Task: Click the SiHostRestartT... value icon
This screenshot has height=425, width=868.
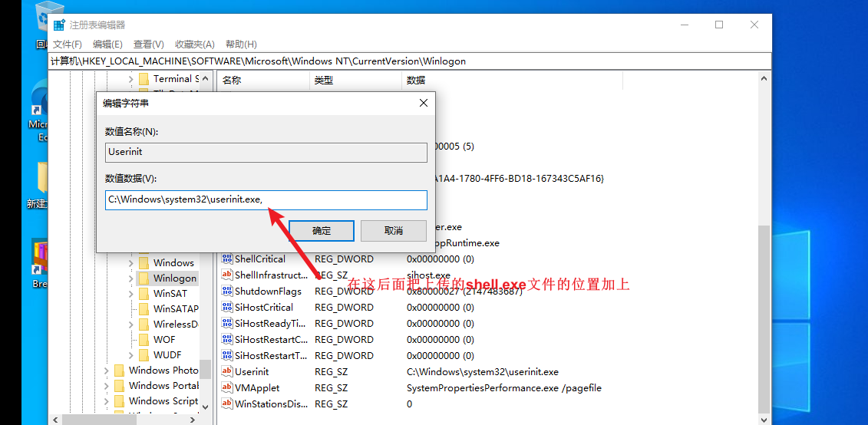Action: (227, 355)
